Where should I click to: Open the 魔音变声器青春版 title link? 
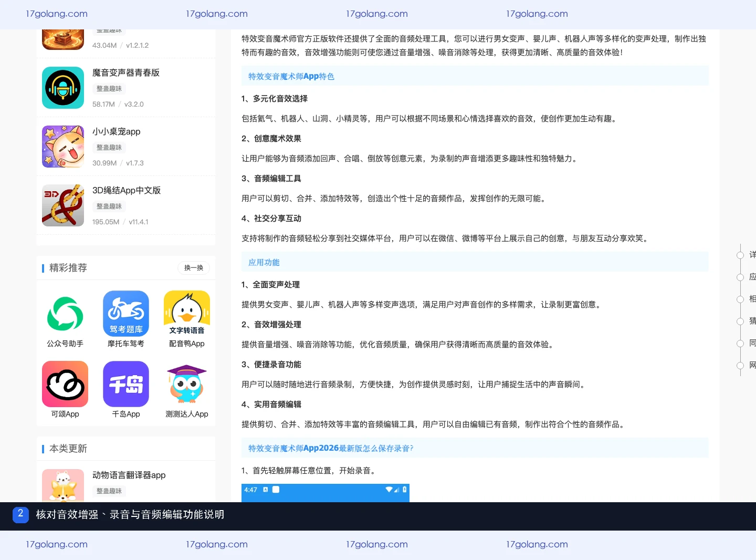coord(126,72)
